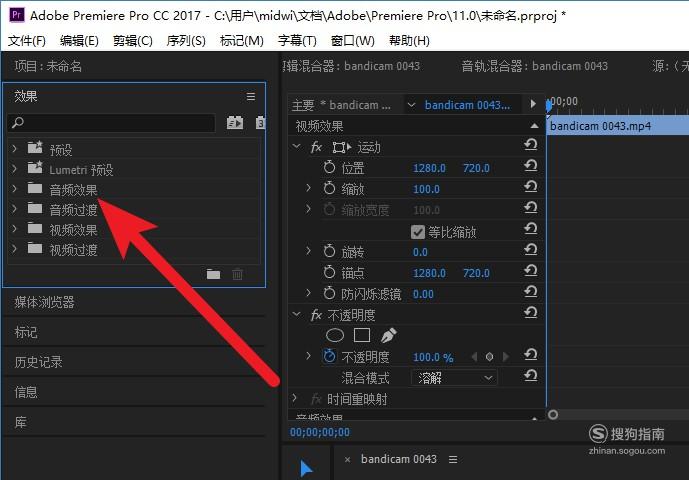Open the Effects panel hamburger menu
This screenshot has height=480, width=689.
click(x=251, y=96)
